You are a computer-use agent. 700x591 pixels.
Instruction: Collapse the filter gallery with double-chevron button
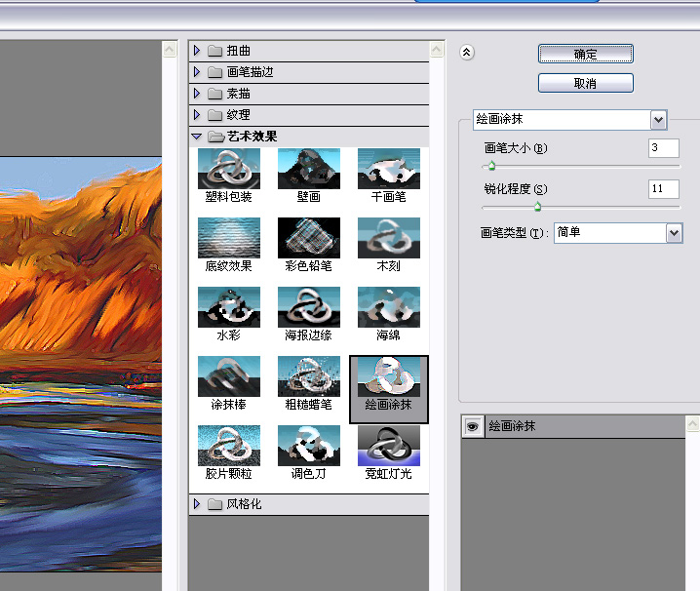(x=467, y=53)
